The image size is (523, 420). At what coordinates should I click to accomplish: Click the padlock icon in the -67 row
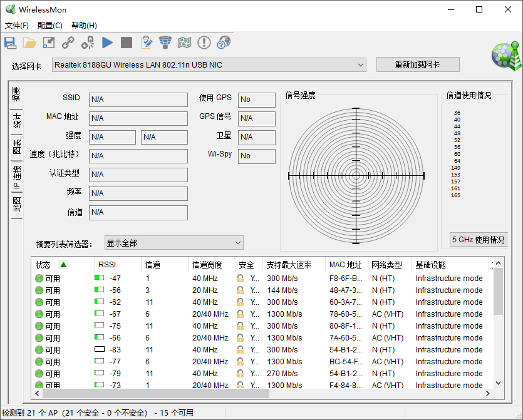[x=240, y=314]
